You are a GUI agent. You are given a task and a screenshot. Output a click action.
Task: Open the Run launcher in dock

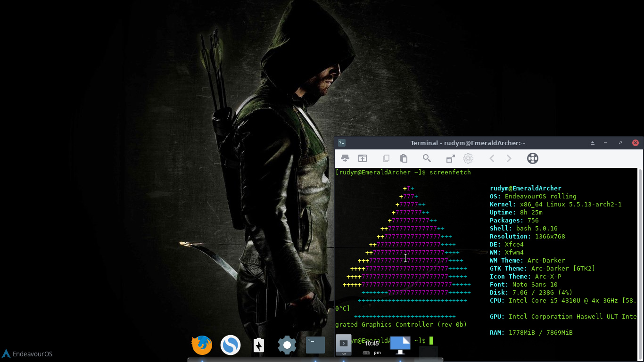click(x=344, y=345)
